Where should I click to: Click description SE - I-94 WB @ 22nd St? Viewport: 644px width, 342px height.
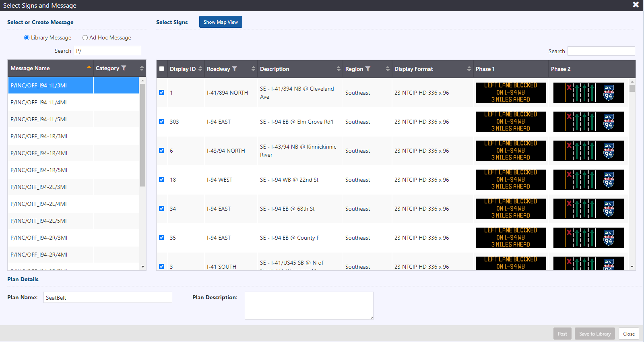289,180
